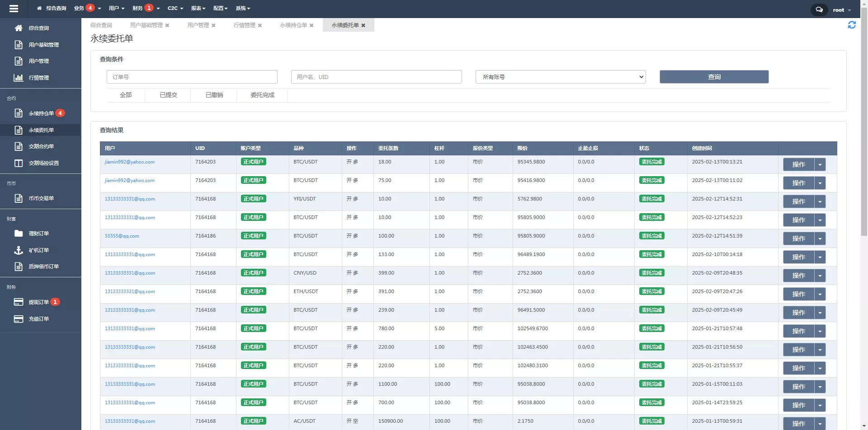868x430 pixels.
Task: Click the 订单号 input field
Action: [192, 77]
